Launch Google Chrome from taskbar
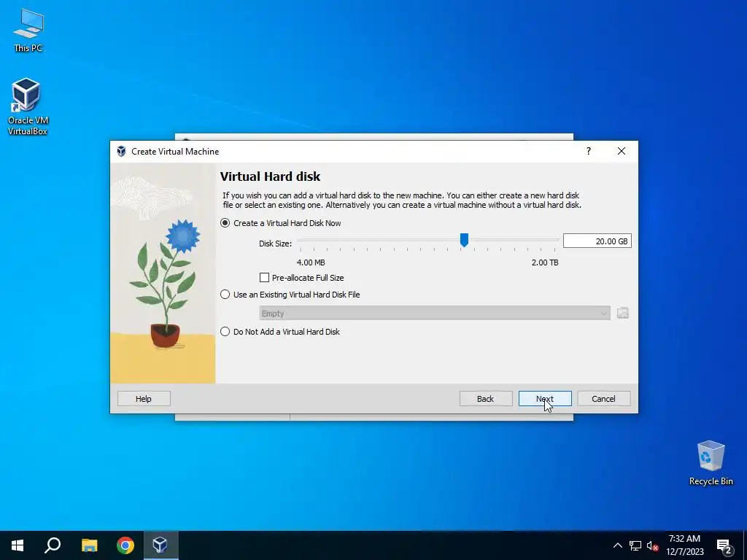Viewport: 747px width, 560px height. tap(125, 545)
